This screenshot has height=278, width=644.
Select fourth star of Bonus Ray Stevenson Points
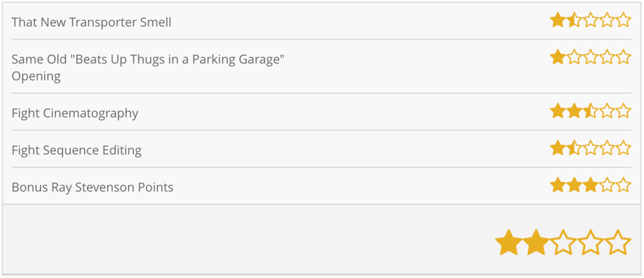point(607,185)
